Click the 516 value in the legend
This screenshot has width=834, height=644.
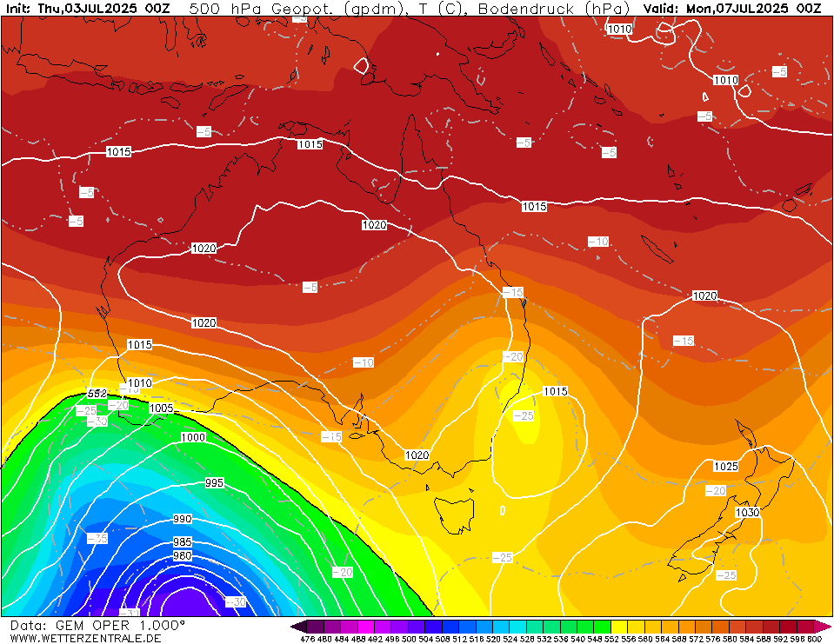tap(476, 639)
